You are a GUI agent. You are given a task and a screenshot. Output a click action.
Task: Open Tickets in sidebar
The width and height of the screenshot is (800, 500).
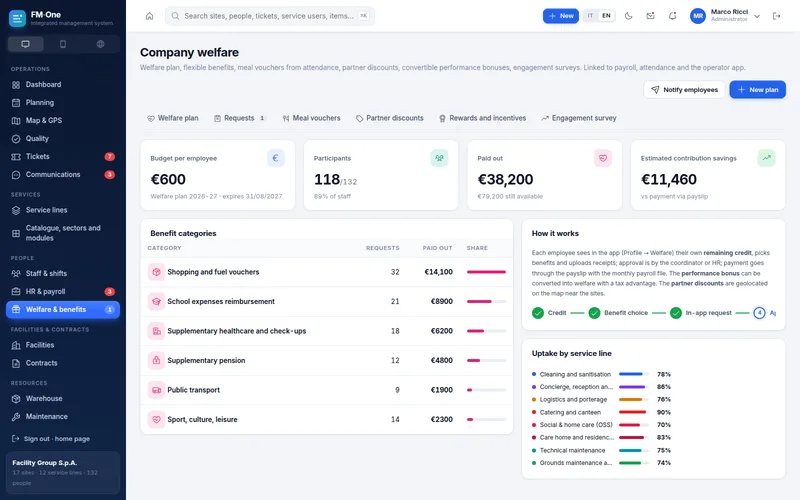pos(63,157)
